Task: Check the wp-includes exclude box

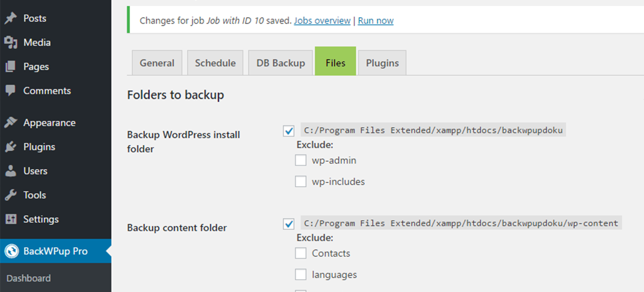Action: tap(301, 181)
